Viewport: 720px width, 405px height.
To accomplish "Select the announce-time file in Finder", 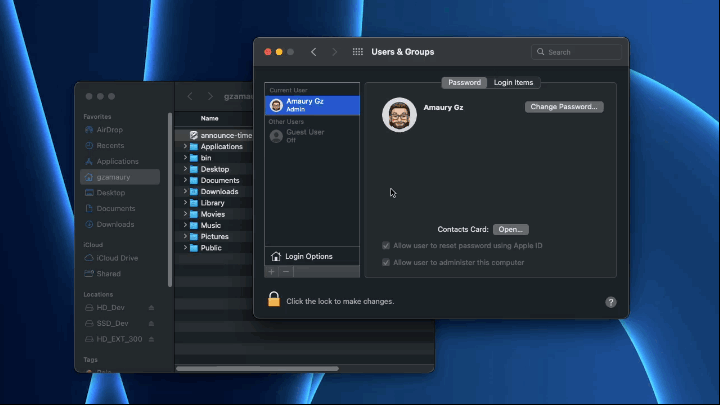I will click(214, 135).
